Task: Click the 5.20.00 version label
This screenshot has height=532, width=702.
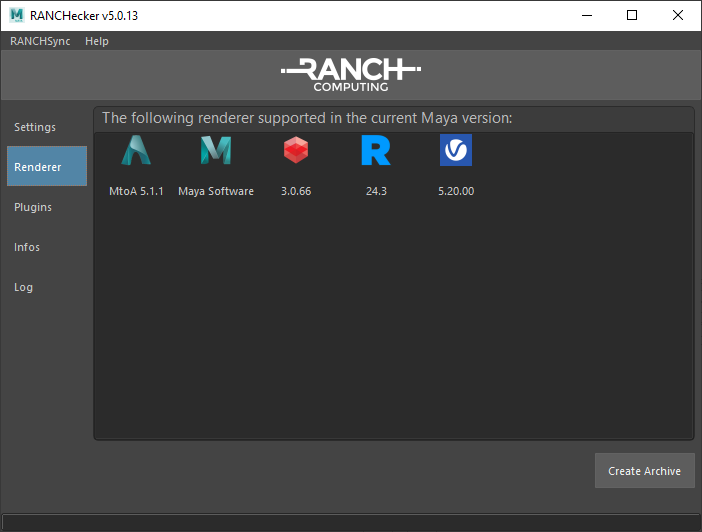Action: point(456,191)
